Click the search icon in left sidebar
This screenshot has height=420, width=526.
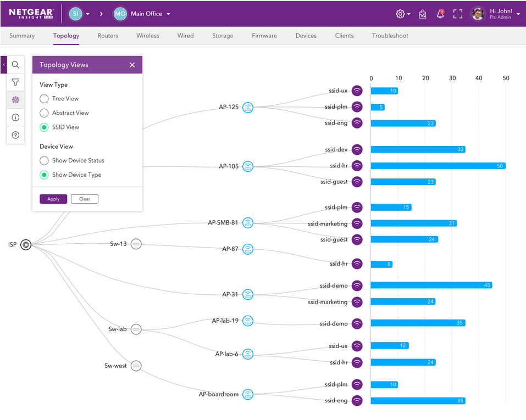[x=15, y=65]
